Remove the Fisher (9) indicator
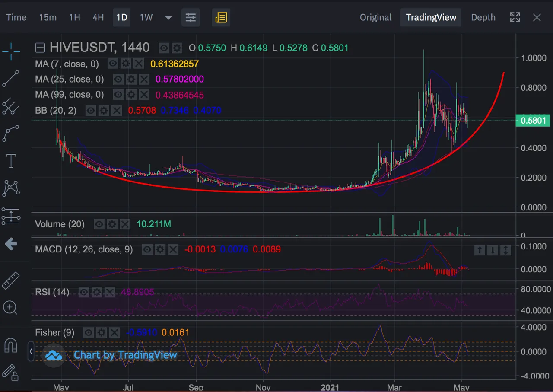 [x=114, y=332]
